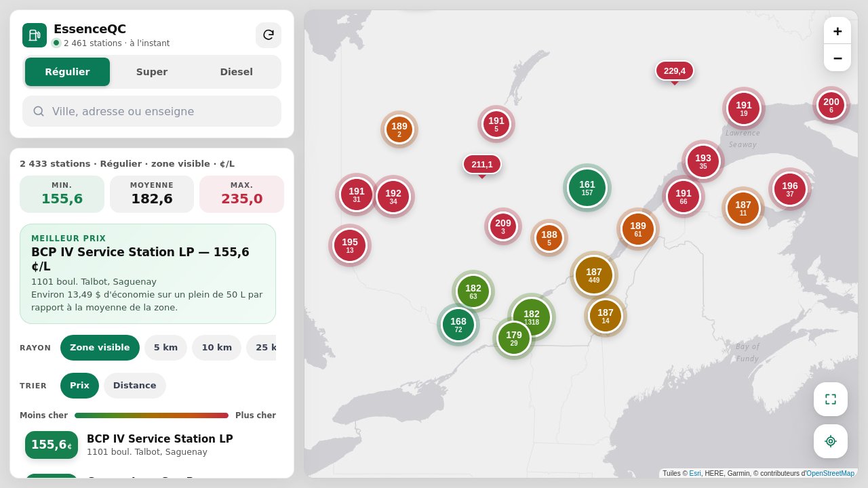868x488 pixels.
Task: Click the EssenceQC fuel pump logo
Action: click(35, 35)
